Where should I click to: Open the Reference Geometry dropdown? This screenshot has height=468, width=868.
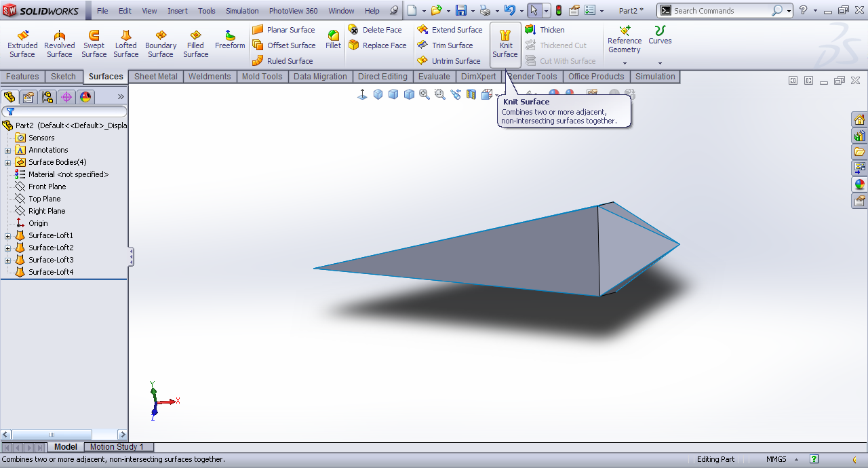pos(625,63)
